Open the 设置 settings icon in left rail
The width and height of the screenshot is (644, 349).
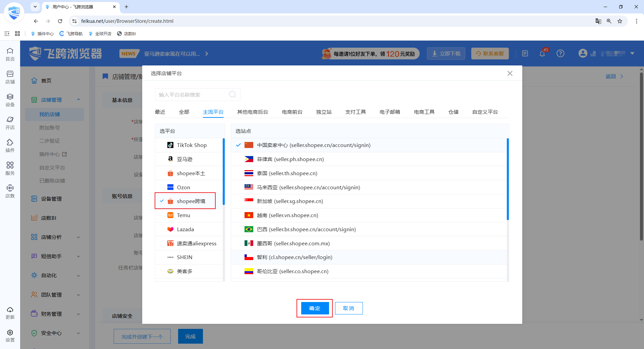coord(10,335)
